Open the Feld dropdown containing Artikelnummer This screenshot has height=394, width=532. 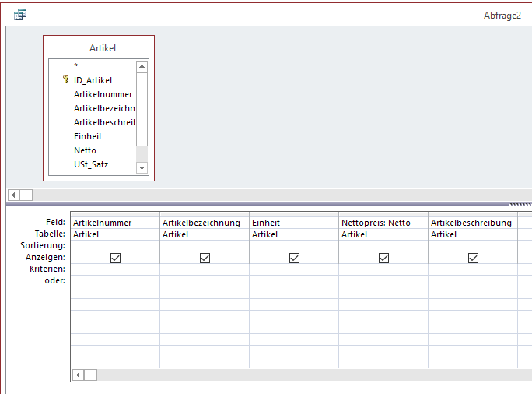point(114,223)
